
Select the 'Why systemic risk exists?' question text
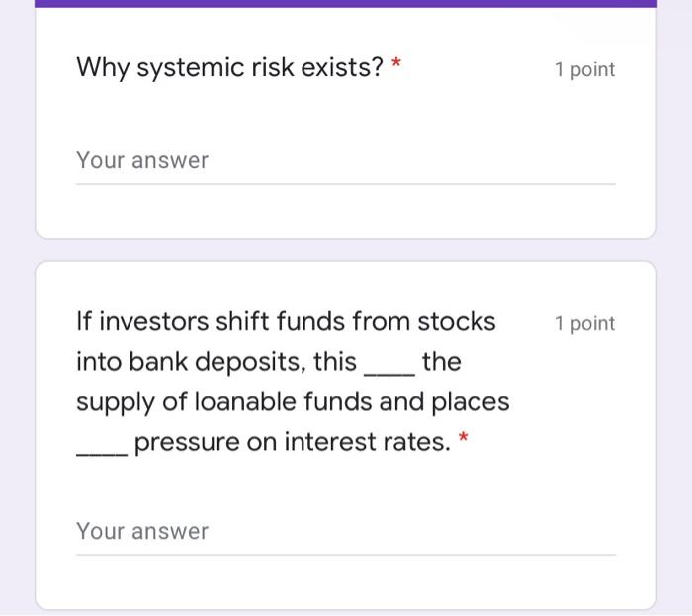coord(229,67)
